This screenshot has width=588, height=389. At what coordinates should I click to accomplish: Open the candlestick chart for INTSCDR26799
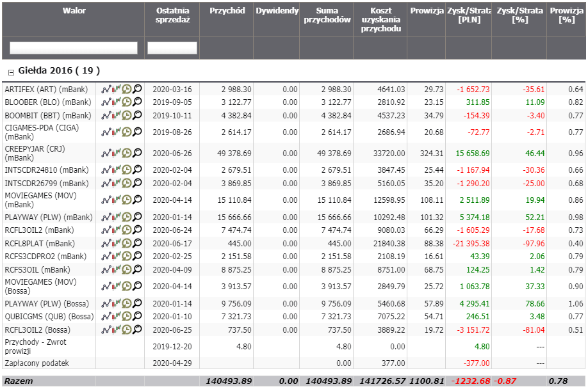(116, 183)
